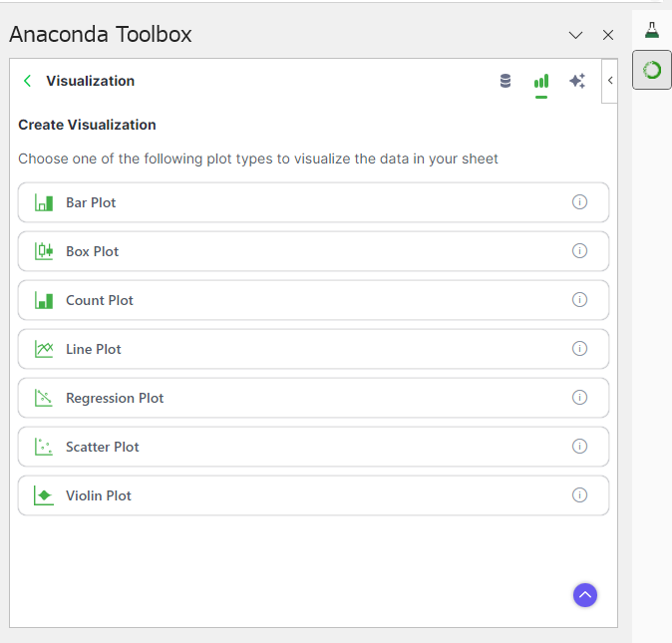Viewport: 672px width, 643px height.
Task: Show info for Violin Plot
Action: pos(579,494)
